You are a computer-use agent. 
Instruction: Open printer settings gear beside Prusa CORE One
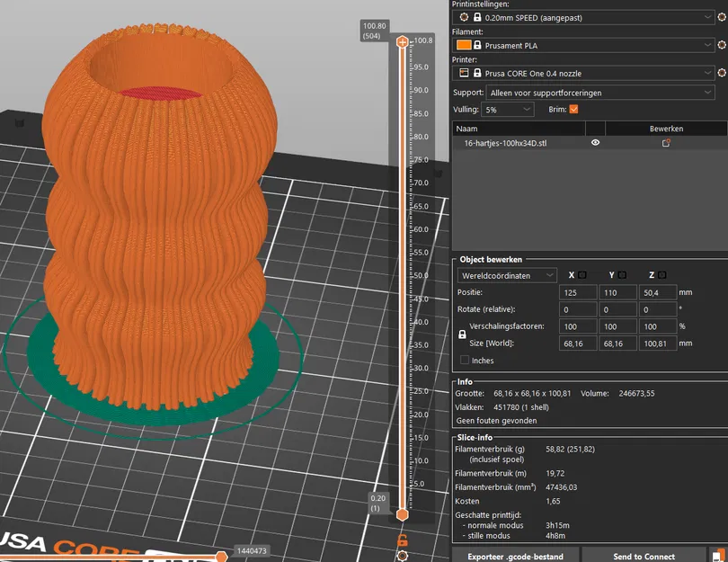point(723,72)
